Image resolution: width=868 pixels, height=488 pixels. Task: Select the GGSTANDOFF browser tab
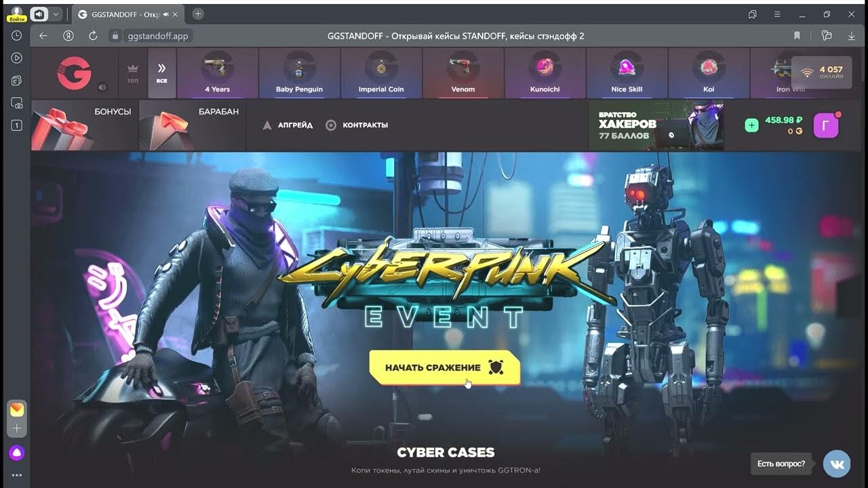[128, 14]
